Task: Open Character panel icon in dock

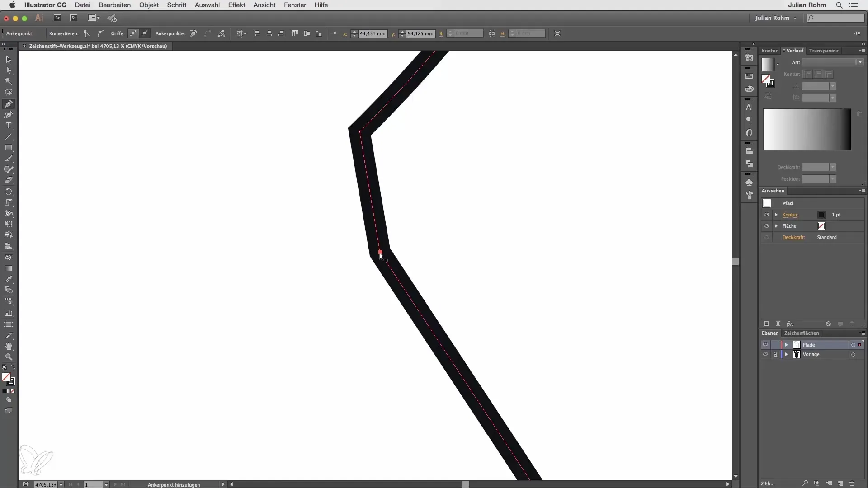Action: click(749, 108)
